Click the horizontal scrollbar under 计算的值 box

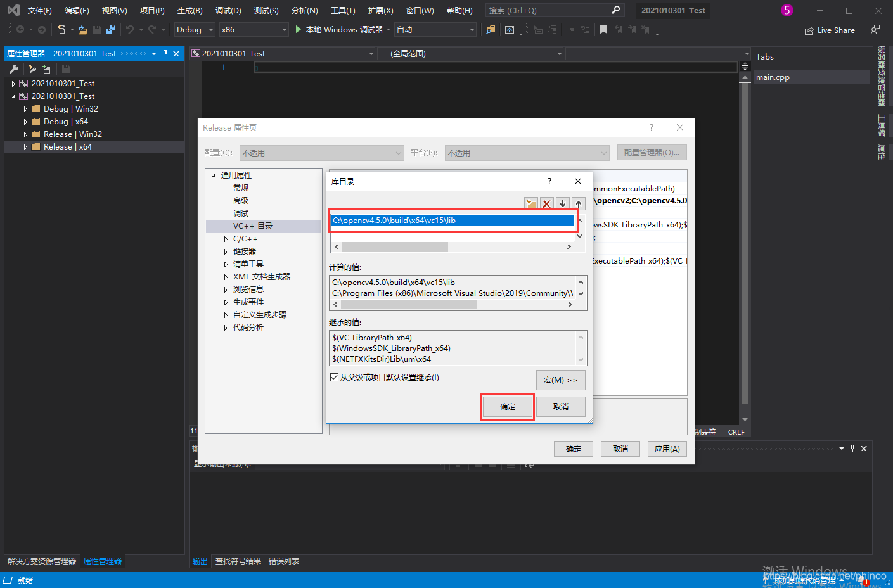pyautogui.click(x=409, y=304)
